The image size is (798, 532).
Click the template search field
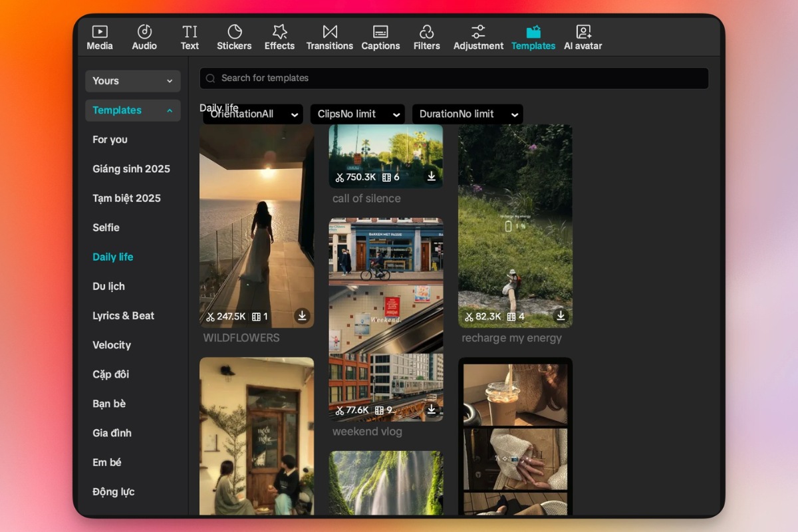point(454,78)
